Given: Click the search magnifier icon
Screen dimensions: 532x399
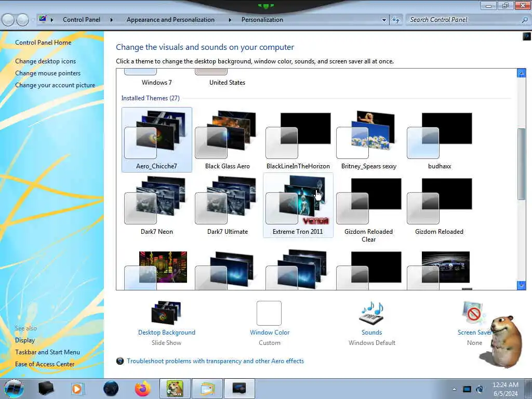Looking at the screenshot, I should click(x=524, y=20).
